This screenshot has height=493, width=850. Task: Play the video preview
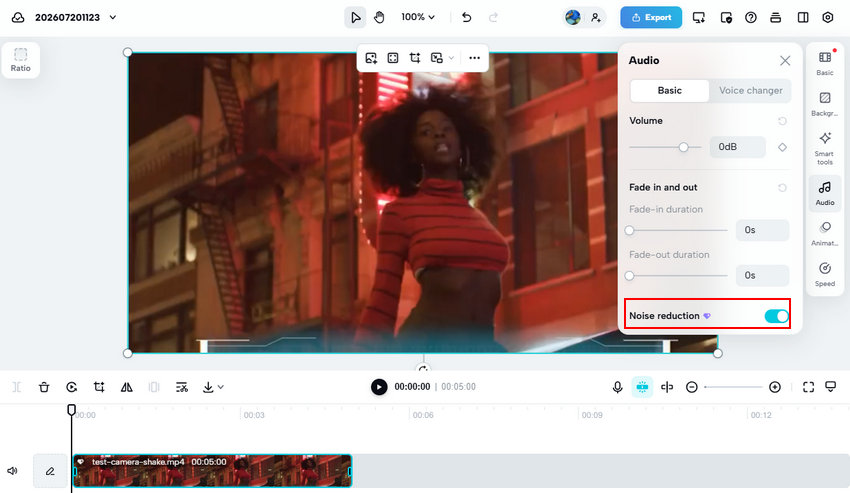coord(379,387)
